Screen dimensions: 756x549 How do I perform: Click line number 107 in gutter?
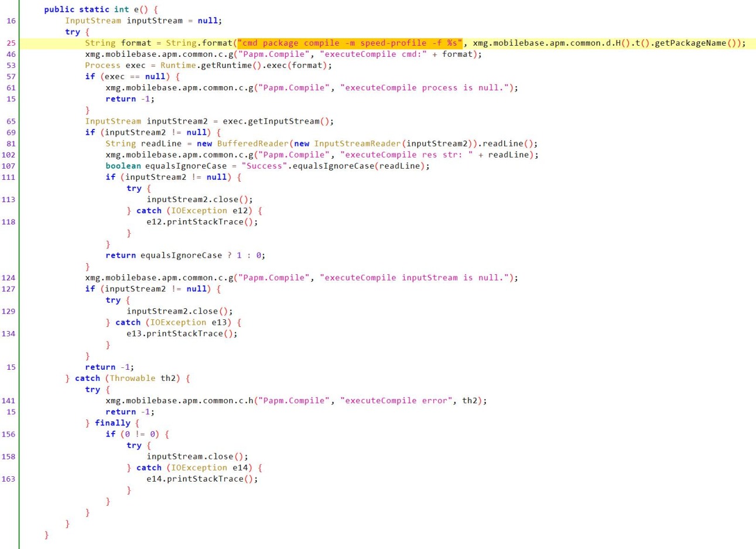(x=9, y=166)
